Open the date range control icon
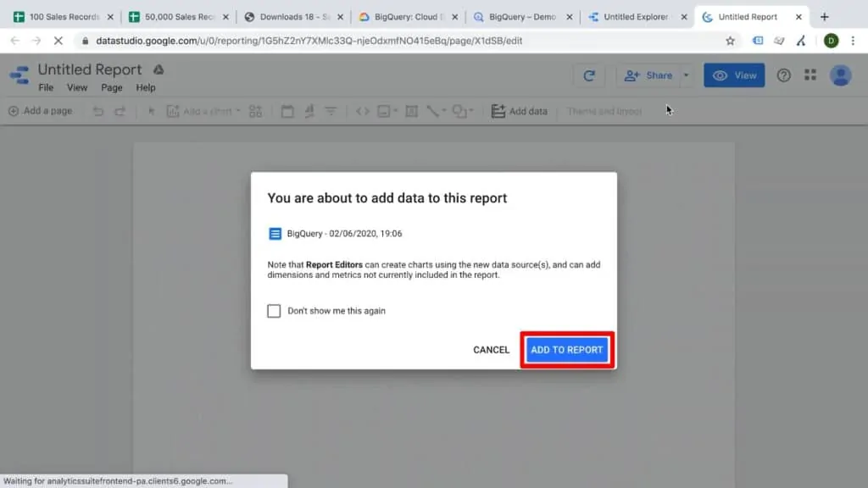The image size is (868, 488). pyautogui.click(x=288, y=111)
